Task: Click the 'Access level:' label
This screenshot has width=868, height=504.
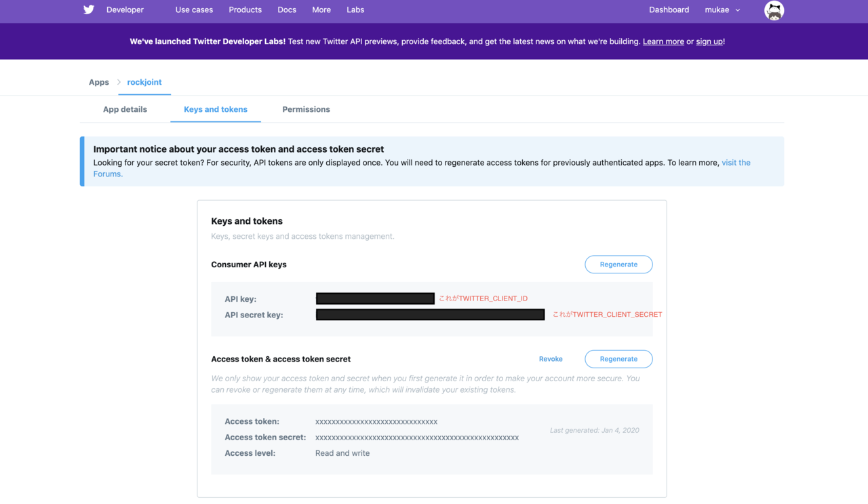Action: pyautogui.click(x=250, y=453)
